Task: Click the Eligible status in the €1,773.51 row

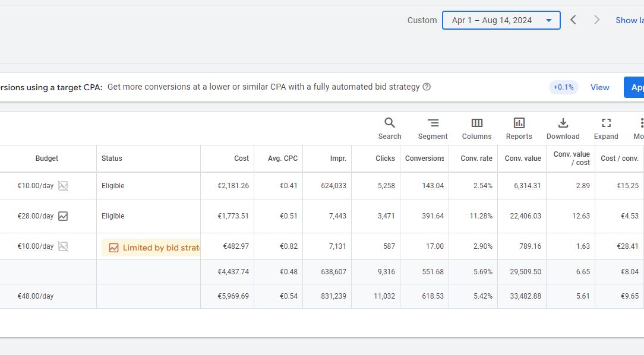Action: tap(113, 216)
